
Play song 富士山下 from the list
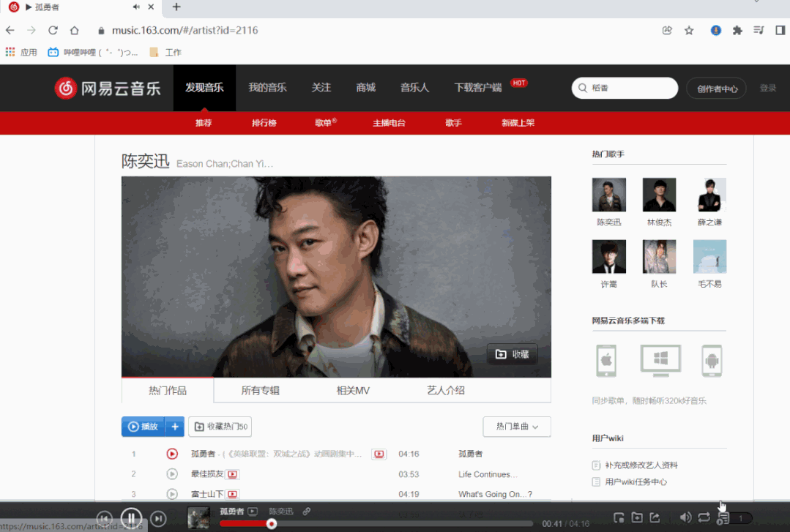[172, 494]
